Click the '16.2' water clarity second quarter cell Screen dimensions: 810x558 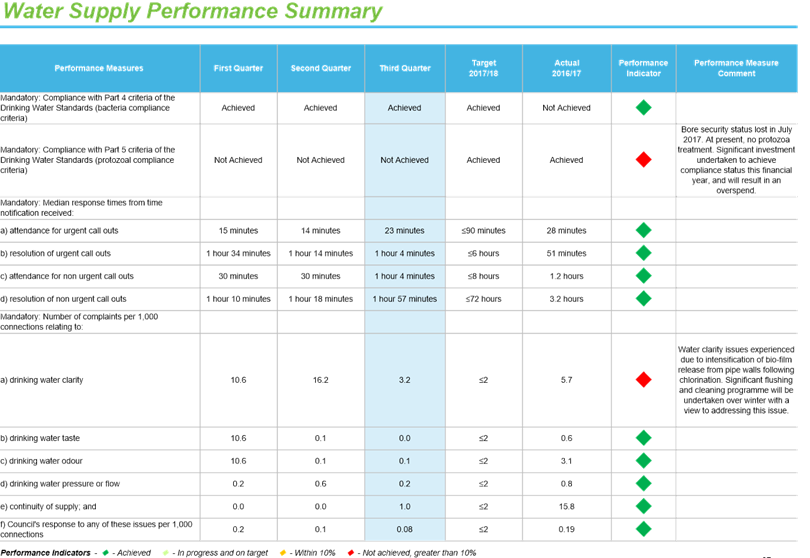point(321,380)
